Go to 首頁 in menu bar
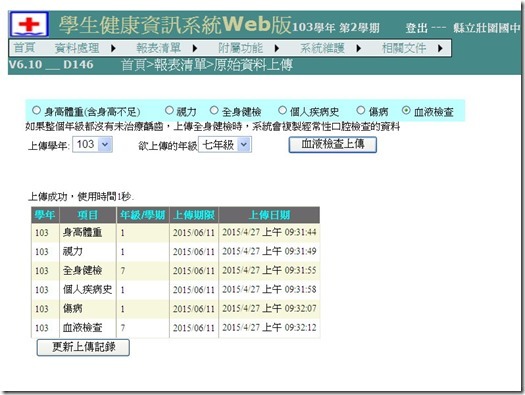Screen dimensions: 525x395 pyautogui.click(x=24, y=48)
